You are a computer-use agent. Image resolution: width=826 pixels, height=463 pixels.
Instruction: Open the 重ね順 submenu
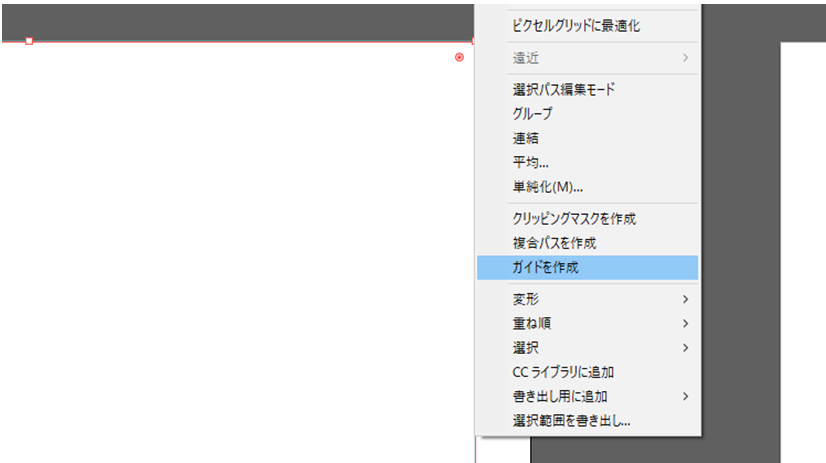(587, 323)
